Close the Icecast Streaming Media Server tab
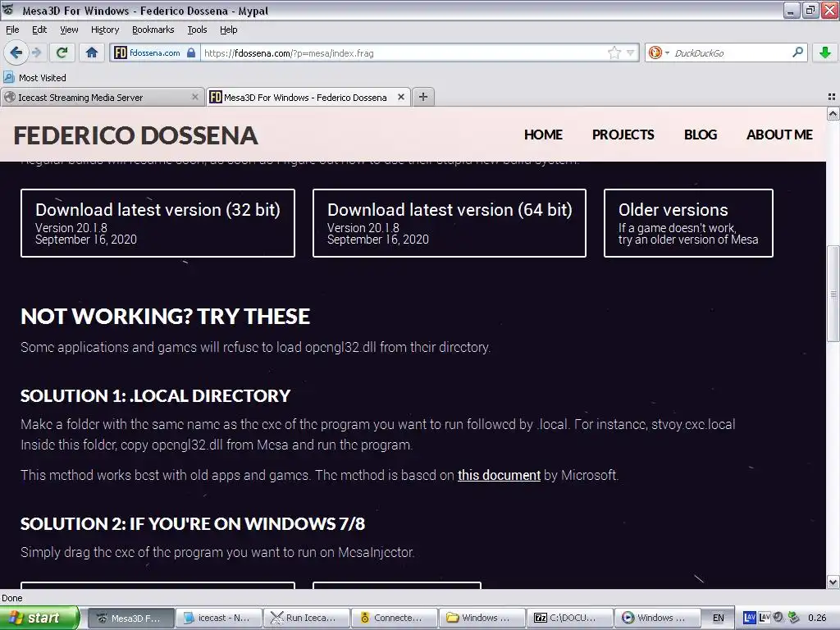 pyautogui.click(x=195, y=97)
